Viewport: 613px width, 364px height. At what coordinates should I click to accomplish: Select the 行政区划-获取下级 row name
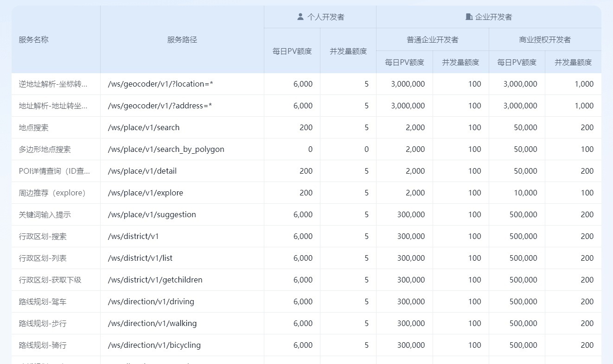coord(50,280)
